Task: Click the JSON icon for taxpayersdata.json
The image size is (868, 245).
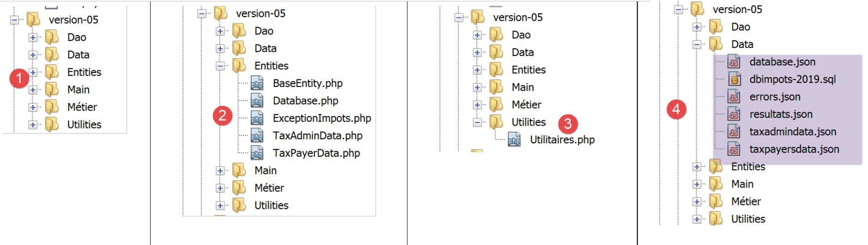Action: (x=734, y=149)
